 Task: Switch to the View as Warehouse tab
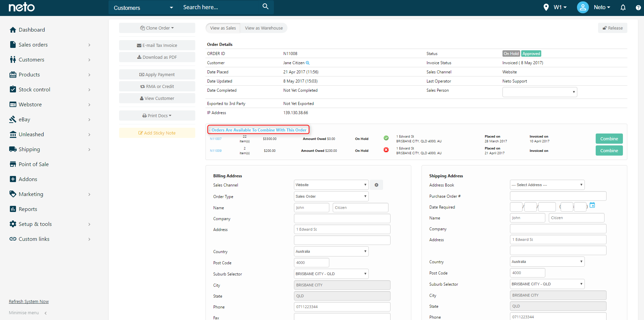(x=264, y=28)
